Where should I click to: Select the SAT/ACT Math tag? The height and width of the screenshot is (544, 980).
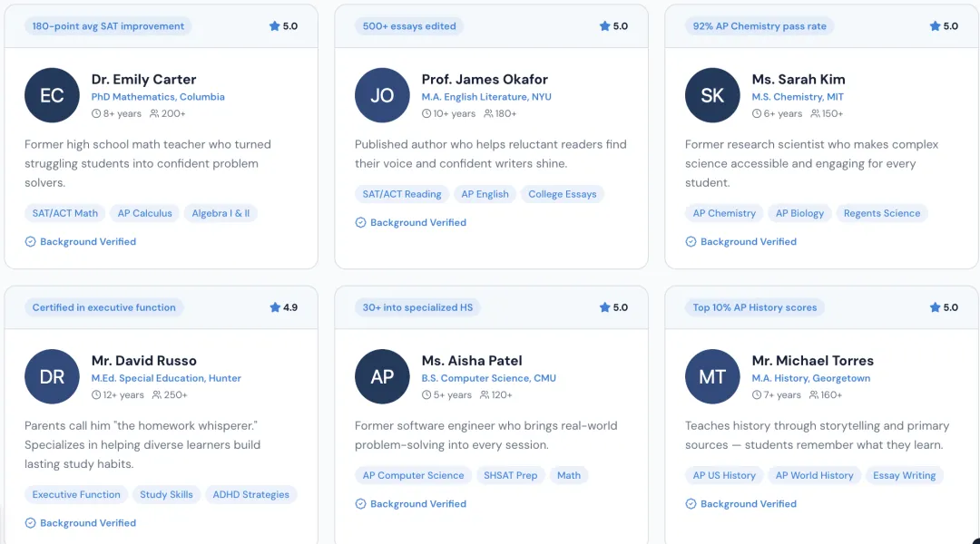(x=65, y=213)
